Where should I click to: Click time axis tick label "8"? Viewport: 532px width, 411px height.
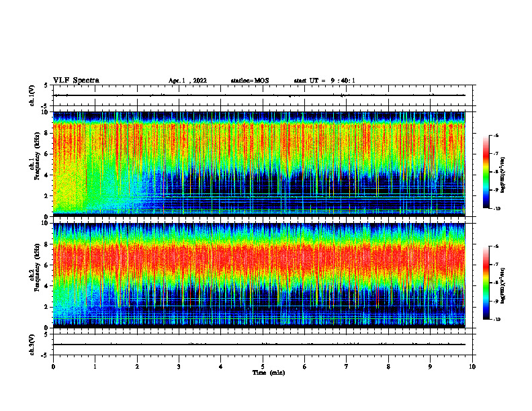388,367
